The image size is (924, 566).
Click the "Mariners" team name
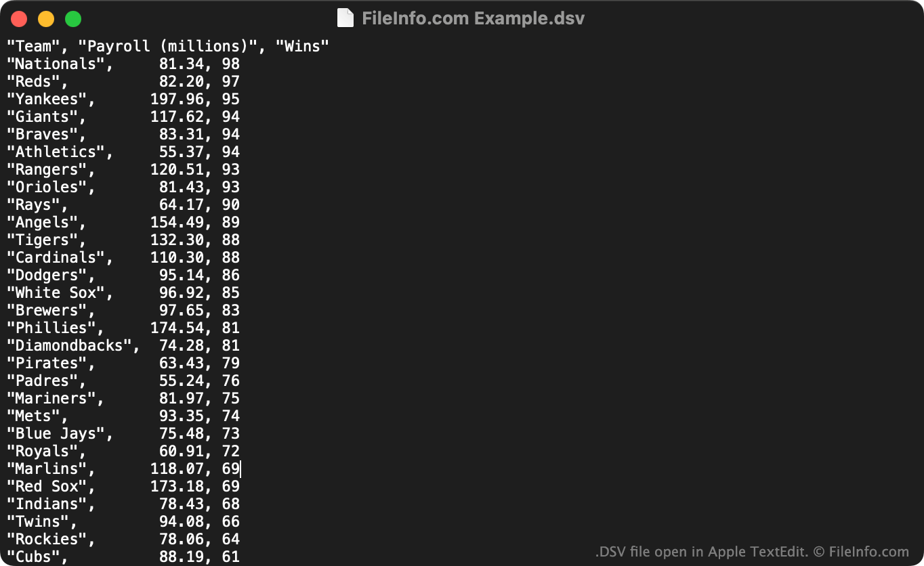51,399
